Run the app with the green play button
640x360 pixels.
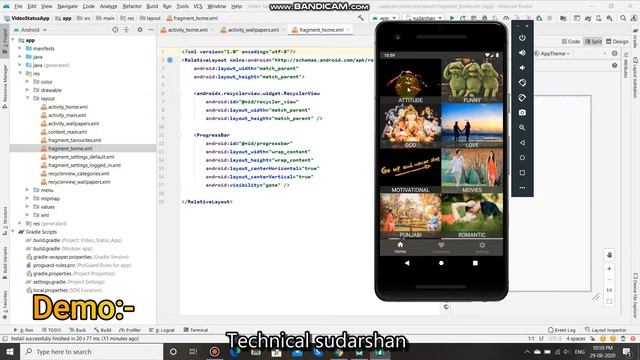point(452,18)
